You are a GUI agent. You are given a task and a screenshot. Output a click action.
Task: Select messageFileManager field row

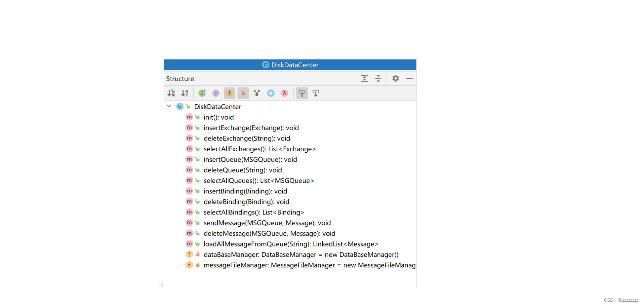tap(310, 265)
